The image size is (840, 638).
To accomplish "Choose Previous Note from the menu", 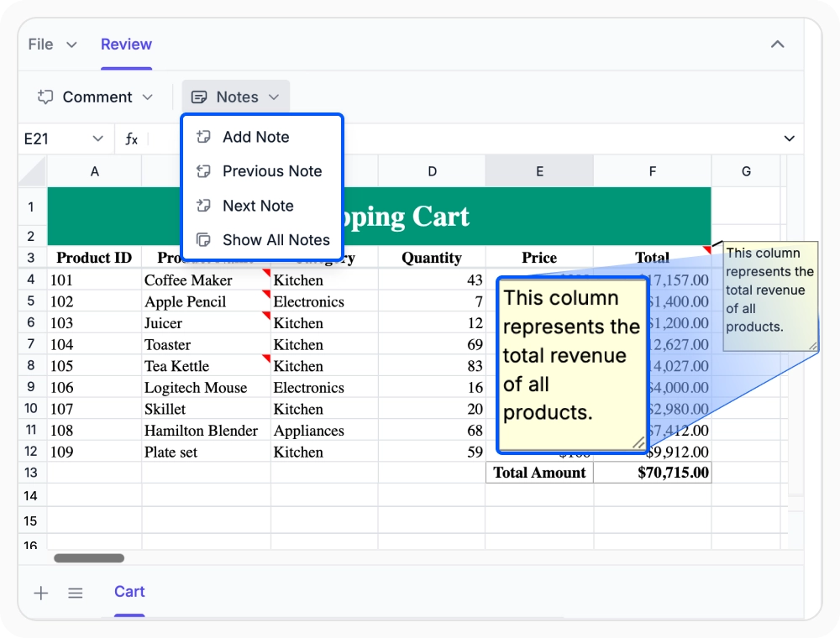I will click(262, 171).
